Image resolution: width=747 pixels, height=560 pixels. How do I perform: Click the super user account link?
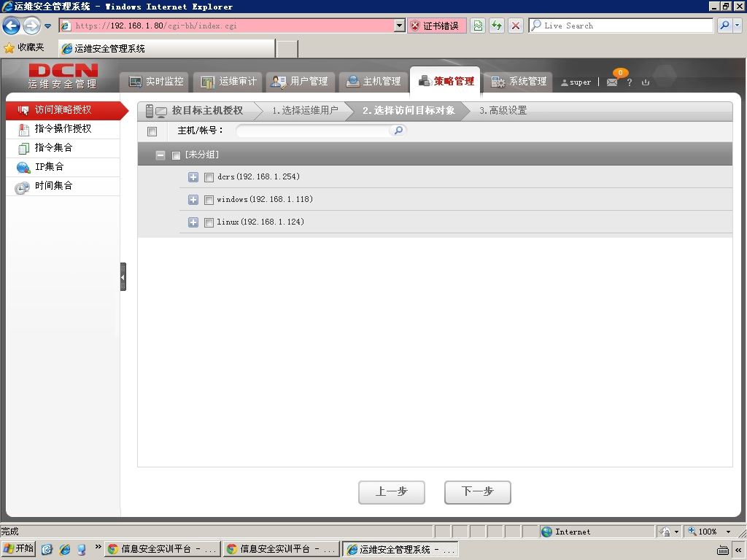coord(576,82)
